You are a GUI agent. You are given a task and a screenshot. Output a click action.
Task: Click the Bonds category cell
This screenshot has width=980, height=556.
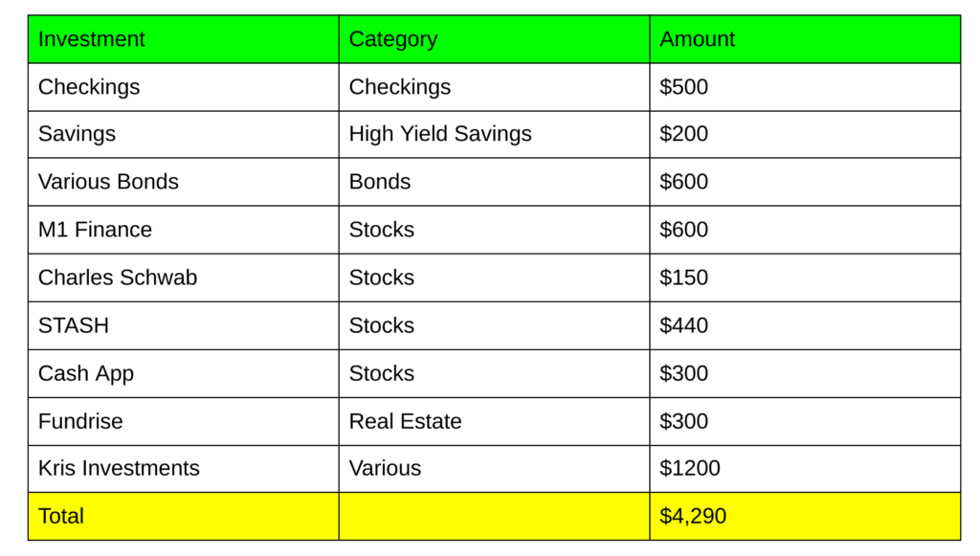click(380, 182)
